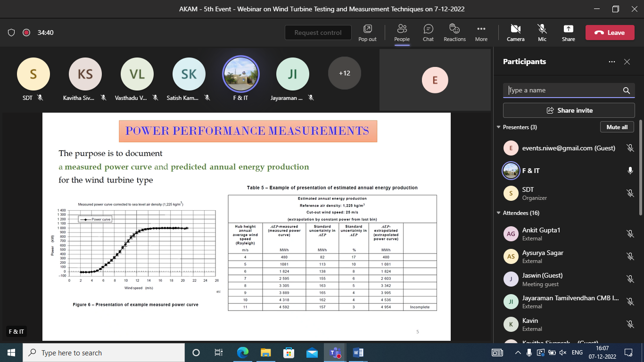The image size is (644, 362).
Task: Click the search magnifier in participants box
Action: click(x=626, y=90)
